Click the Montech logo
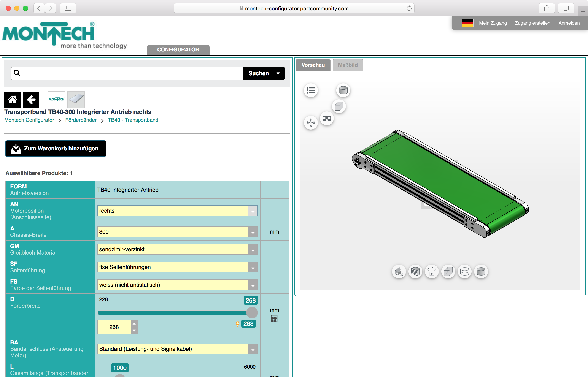The width and height of the screenshot is (588, 377). pyautogui.click(x=64, y=35)
